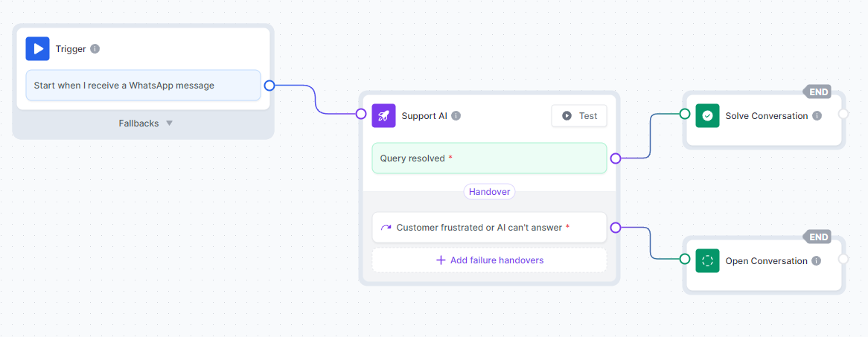Select the Support AI step title text

424,115
